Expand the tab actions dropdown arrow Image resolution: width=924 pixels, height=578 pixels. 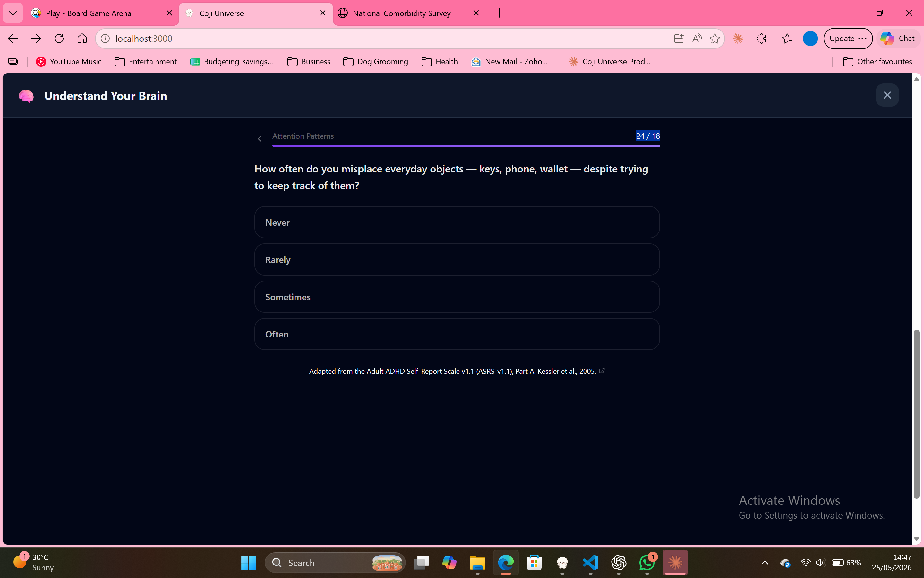tap(13, 13)
